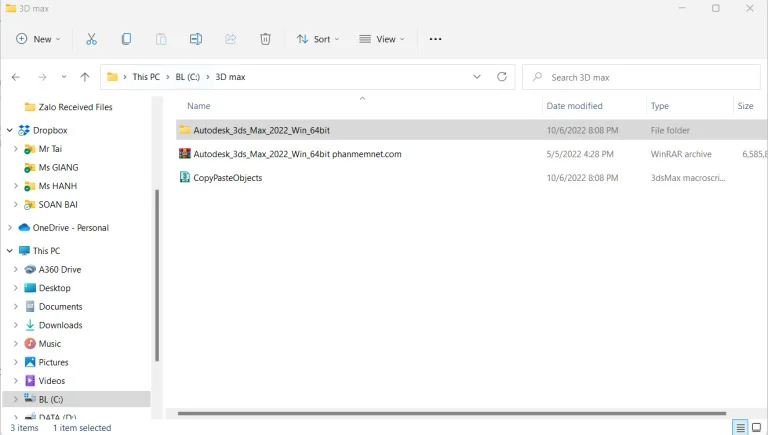Open the Sort dropdown menu

coord(318,39)
